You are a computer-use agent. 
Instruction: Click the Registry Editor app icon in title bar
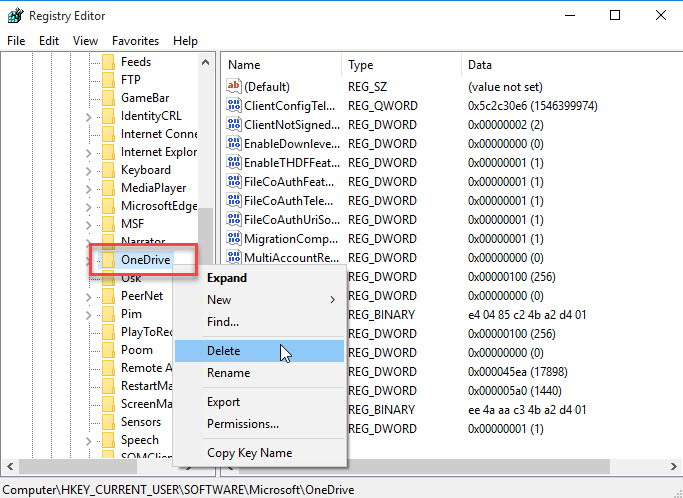[16, 16]
